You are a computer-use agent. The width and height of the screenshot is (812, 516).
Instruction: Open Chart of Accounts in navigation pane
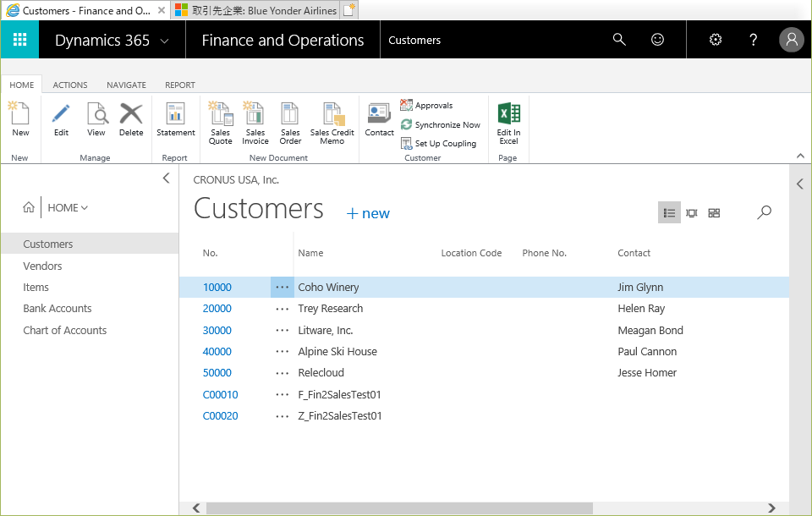click(x=65, y=330)
